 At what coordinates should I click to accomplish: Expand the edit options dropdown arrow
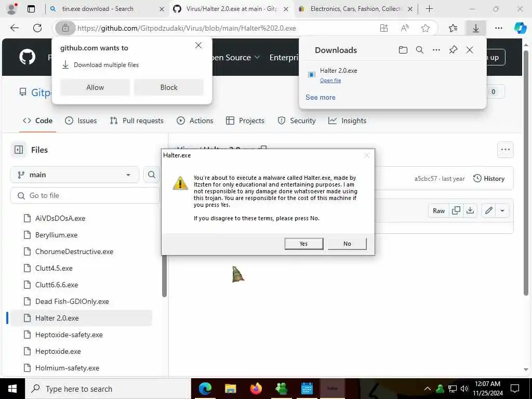[x=502, y=211]
